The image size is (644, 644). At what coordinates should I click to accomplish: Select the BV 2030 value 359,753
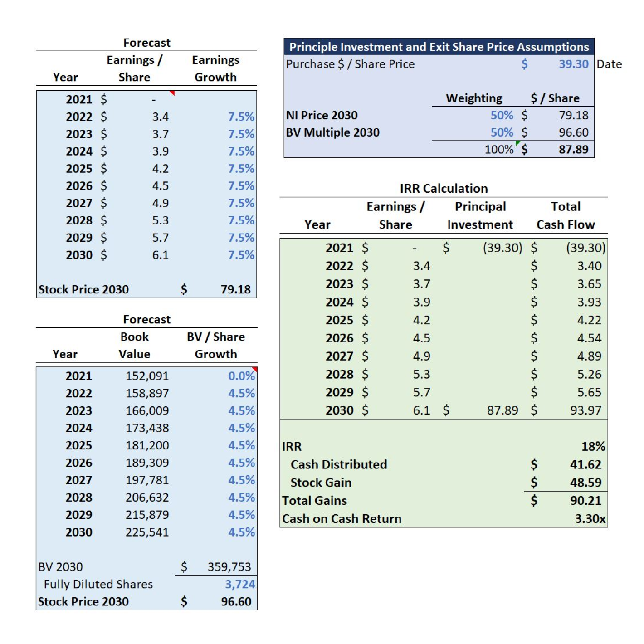tap(229, 567)
